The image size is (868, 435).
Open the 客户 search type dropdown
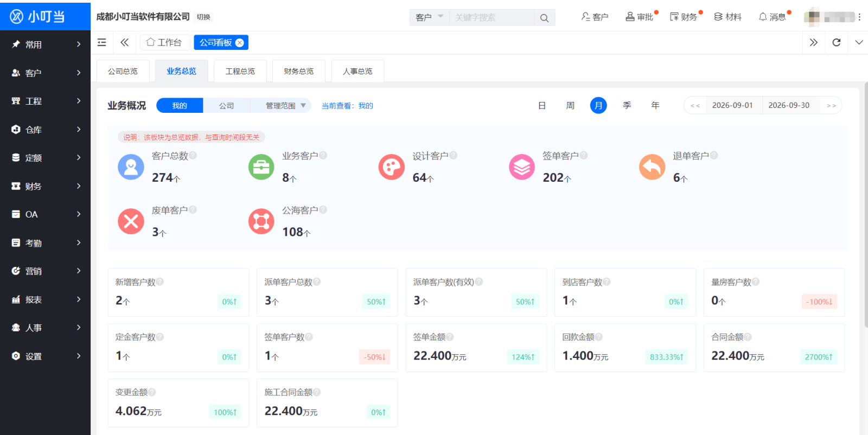(x=429, y=17)
